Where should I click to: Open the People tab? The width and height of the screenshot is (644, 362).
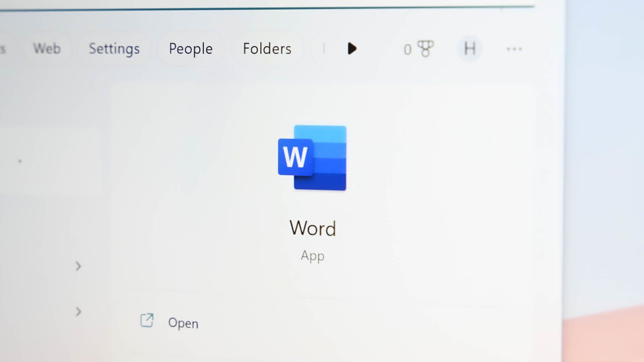[x=191, y=48]
